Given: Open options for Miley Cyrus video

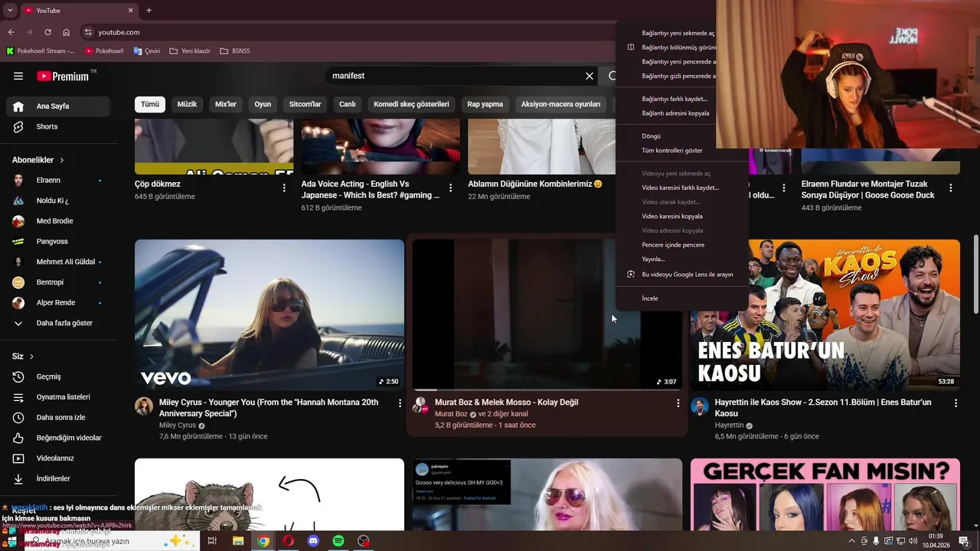Looking at the screenshot, I should 400,403.
